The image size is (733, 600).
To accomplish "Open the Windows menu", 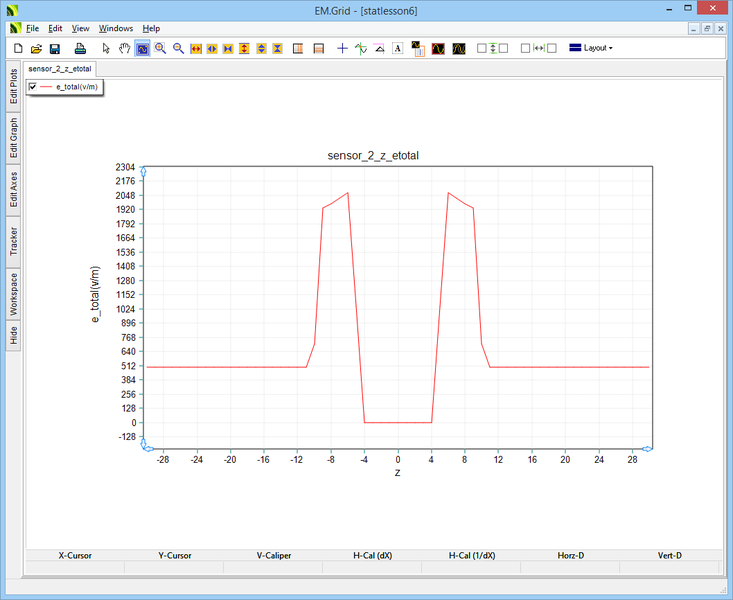I will (x=115, y=29).
